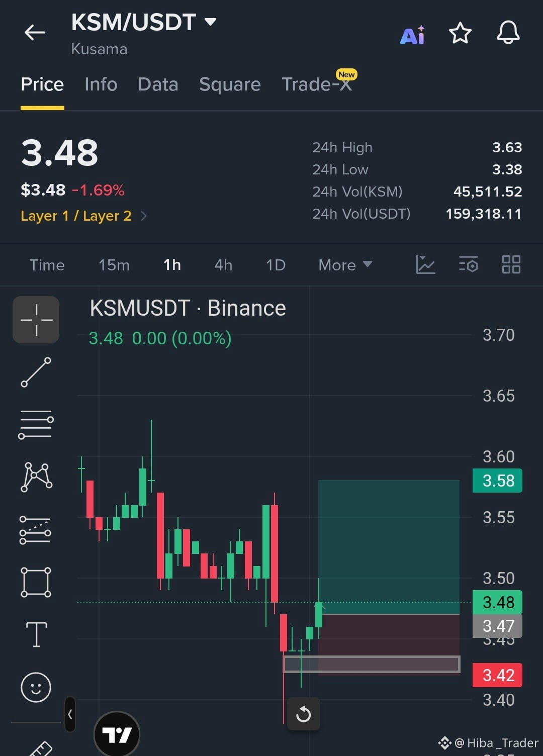Screen dimensions: 543x756
Task: Open the AI assistant icon
Action: click(x=412, y=35)
